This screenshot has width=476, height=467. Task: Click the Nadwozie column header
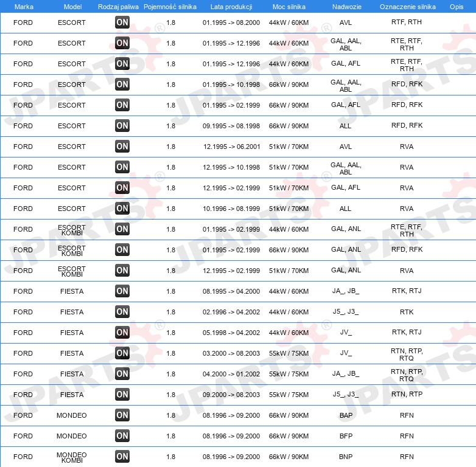coord(347,7)
